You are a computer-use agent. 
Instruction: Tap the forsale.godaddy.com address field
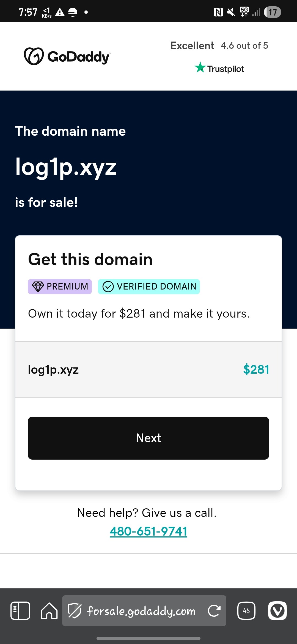tap(141, 611)
